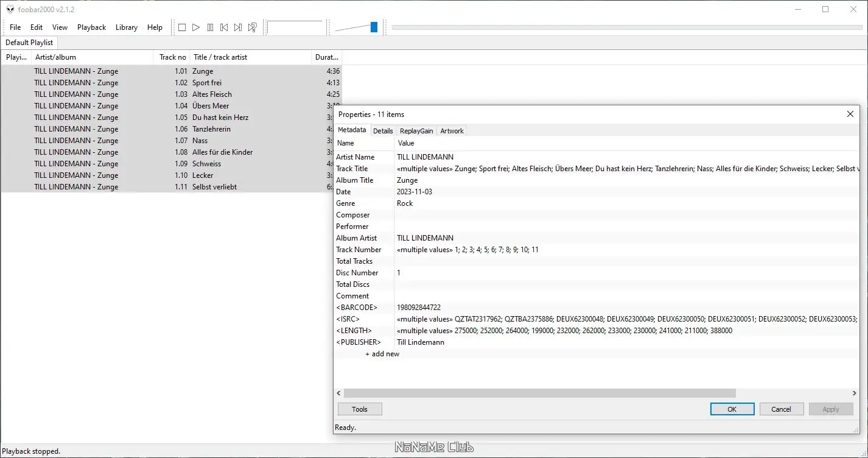This screenshot has height=458, width=868.
Task: Click the horizontal scrollbar right arrow
Action: (854, 393)
